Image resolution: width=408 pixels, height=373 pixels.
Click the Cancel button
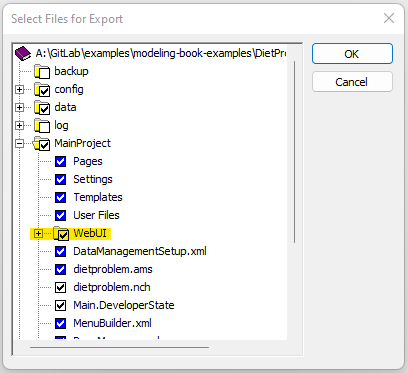(x=352, y=82)
